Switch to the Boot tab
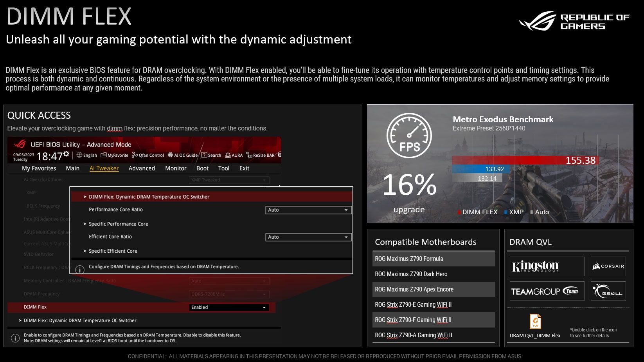 (202, 168)
